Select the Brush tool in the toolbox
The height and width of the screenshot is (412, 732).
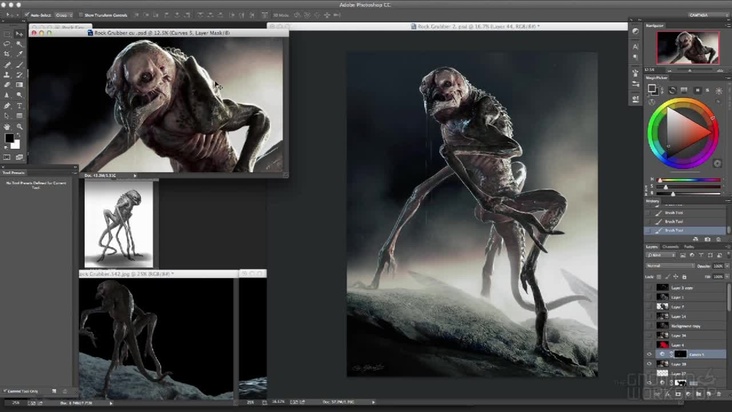[20, 65]
